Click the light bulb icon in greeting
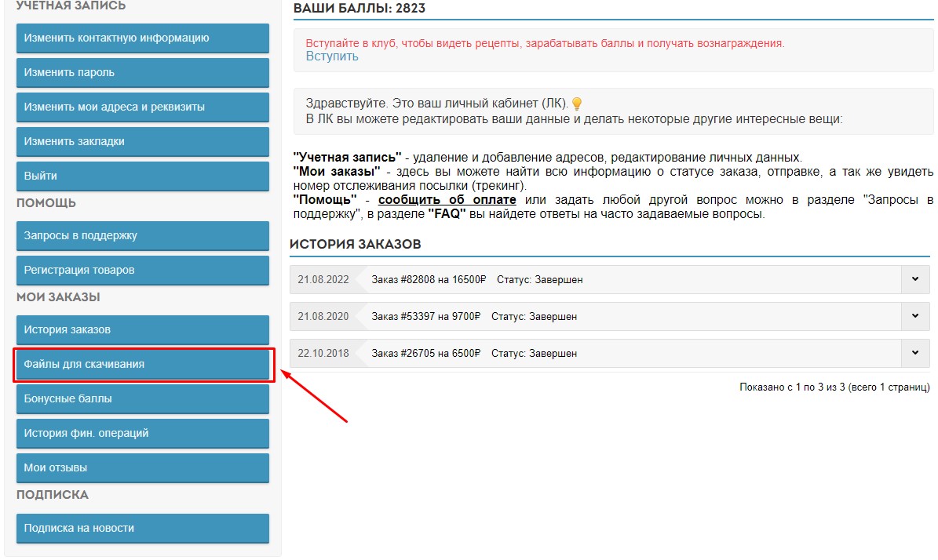 577,104
